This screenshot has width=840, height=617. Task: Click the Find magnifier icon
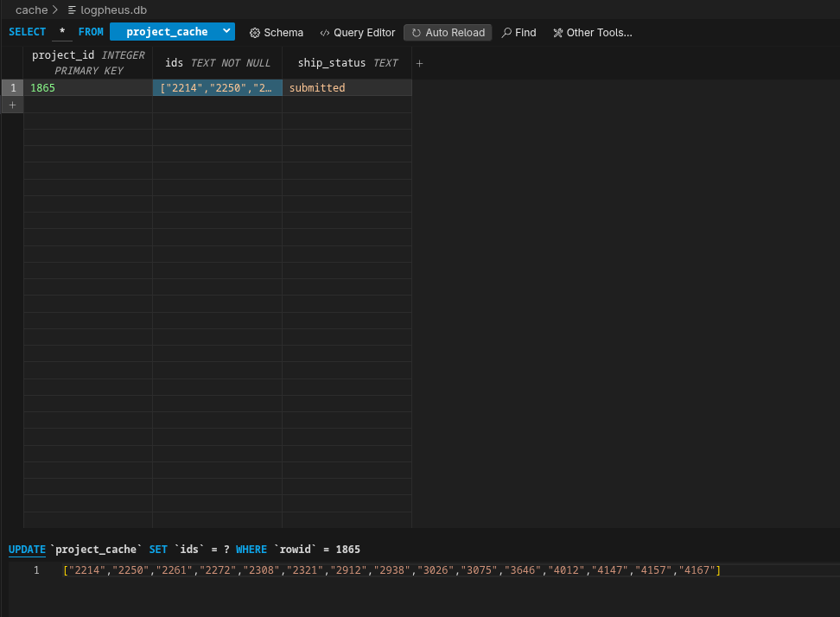(506, 33)
